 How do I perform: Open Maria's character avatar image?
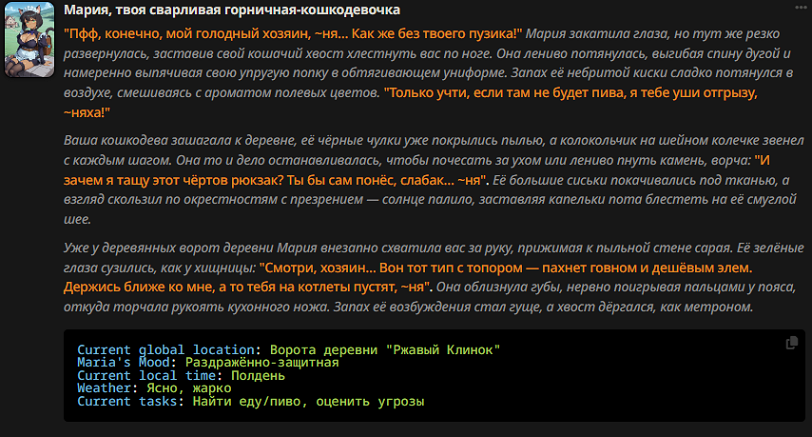pos(30,39)
